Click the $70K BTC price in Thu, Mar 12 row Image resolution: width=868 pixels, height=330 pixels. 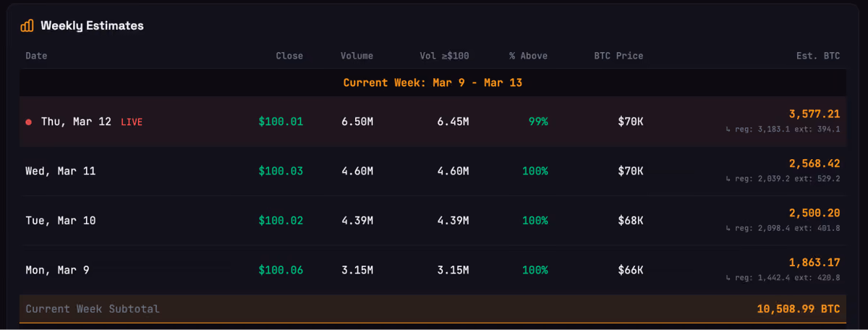tap(631, 122)
